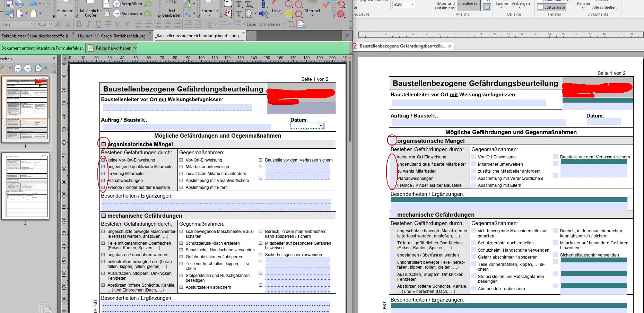
Task: Show more thumbnail panel options chevron
Action: click(45, 68)
